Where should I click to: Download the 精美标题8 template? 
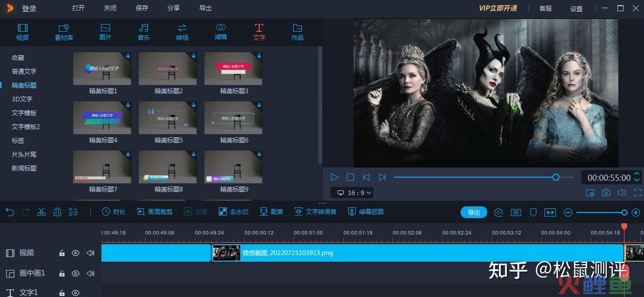(194, 154)
